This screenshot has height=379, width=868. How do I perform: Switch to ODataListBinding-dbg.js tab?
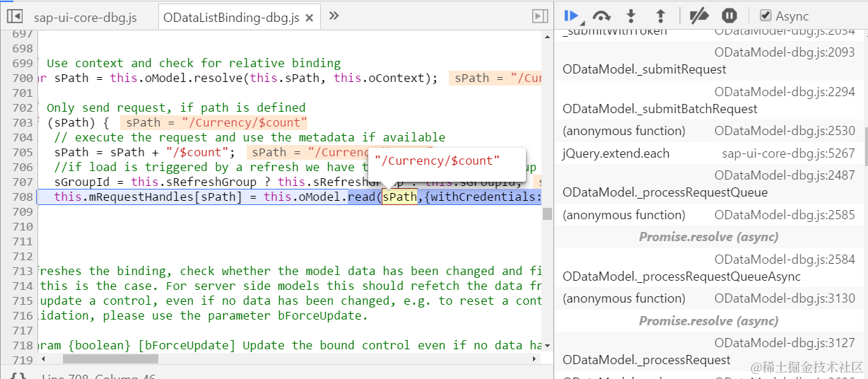pyautogui.click(x=230, y=17)
